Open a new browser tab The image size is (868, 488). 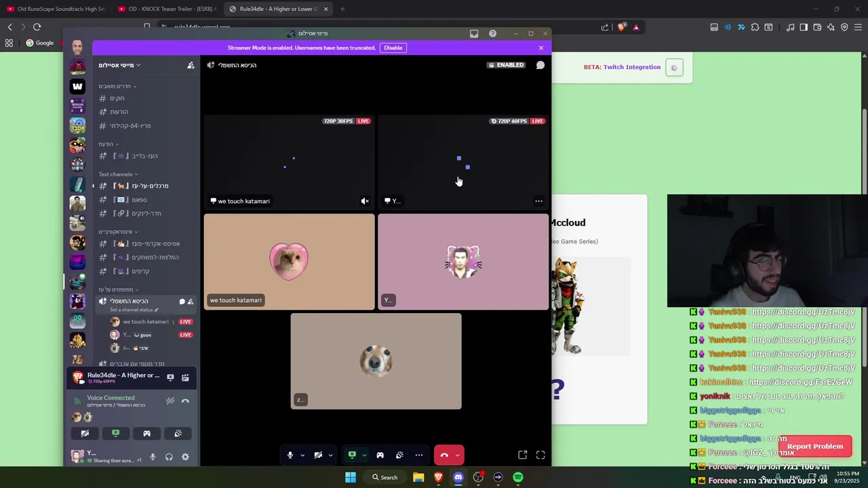click(x=342, y=9)
